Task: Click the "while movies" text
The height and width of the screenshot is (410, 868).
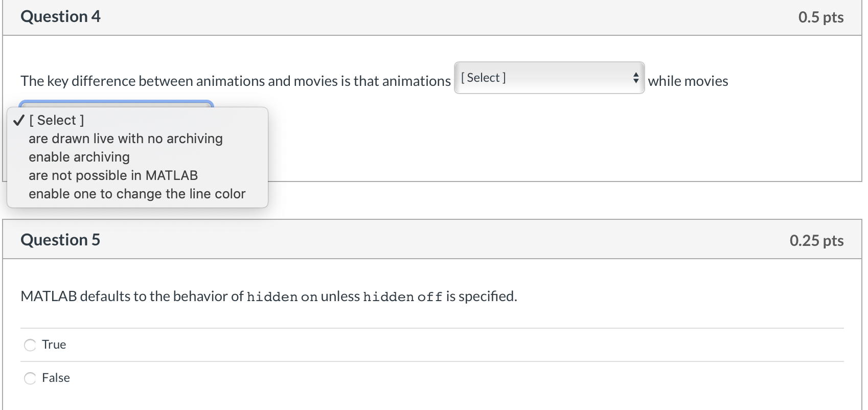Action: (x=688, y=81)
